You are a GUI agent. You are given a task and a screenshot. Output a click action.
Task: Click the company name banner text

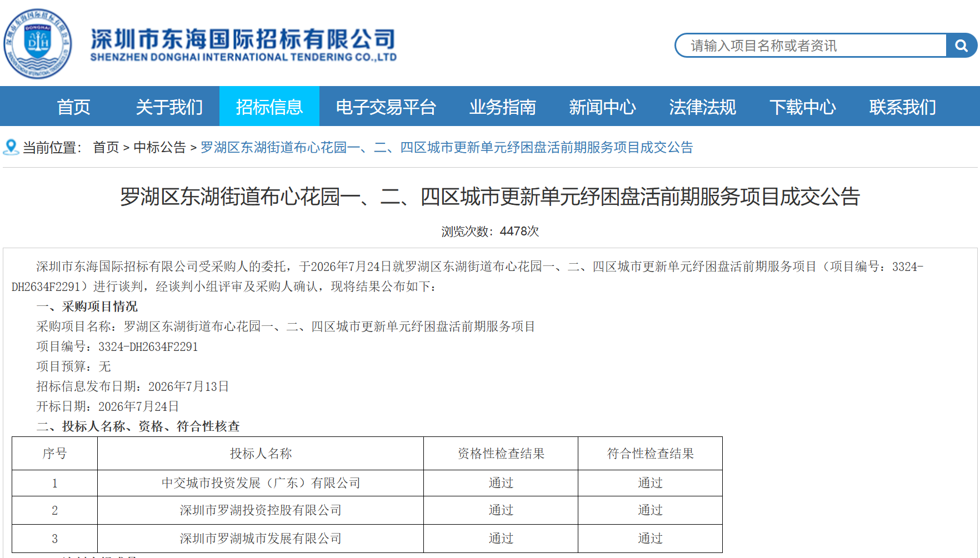243,44
